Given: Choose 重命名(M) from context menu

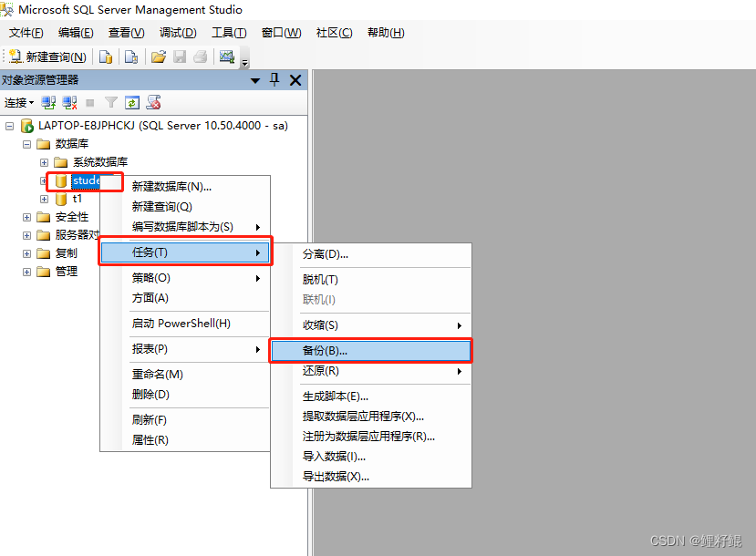Looking at the screenshot, I should (185, 375).
